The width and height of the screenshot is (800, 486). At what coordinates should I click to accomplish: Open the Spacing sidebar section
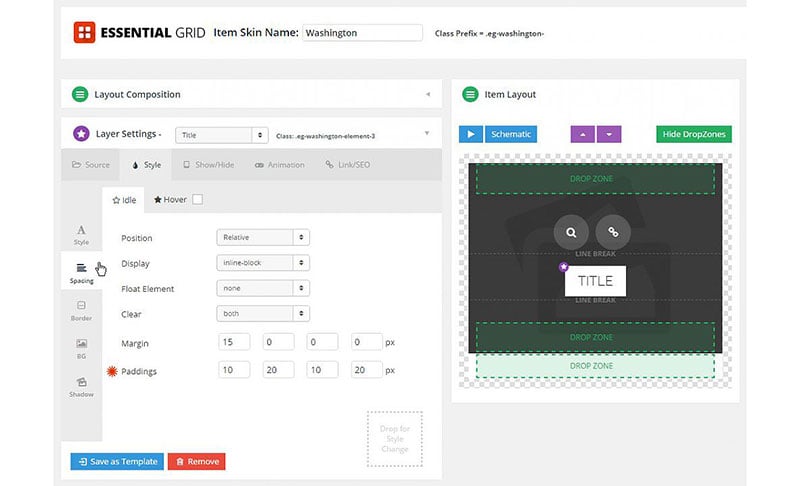pos(81,273)
